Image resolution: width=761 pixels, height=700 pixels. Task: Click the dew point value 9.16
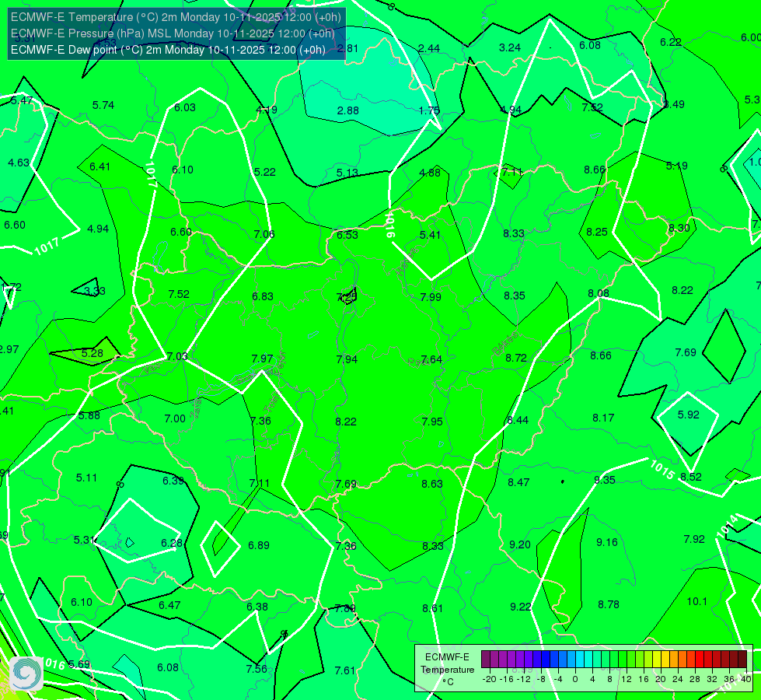(x=606, y=542)
